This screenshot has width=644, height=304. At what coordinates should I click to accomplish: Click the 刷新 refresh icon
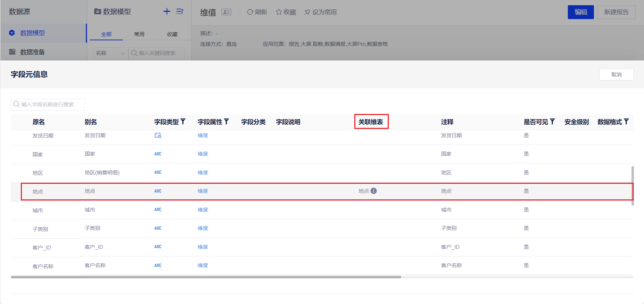point(250,12)
